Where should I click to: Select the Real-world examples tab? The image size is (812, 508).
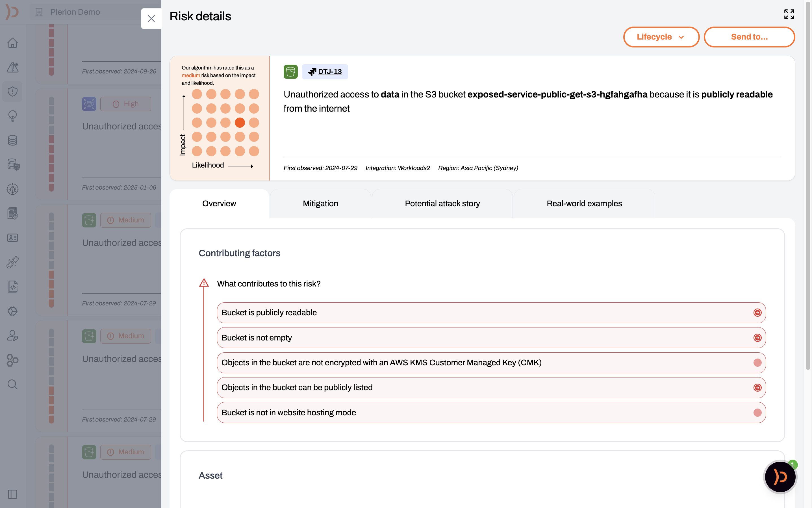(584, 204)
